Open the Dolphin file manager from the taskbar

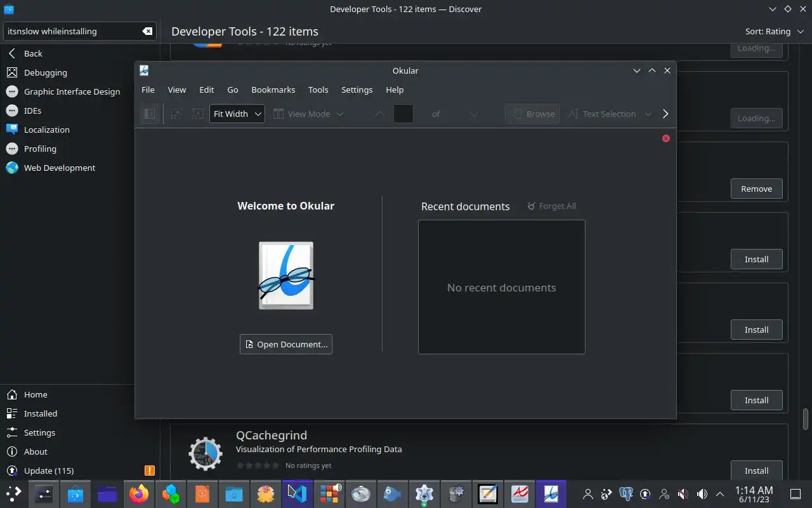(107, 493)
